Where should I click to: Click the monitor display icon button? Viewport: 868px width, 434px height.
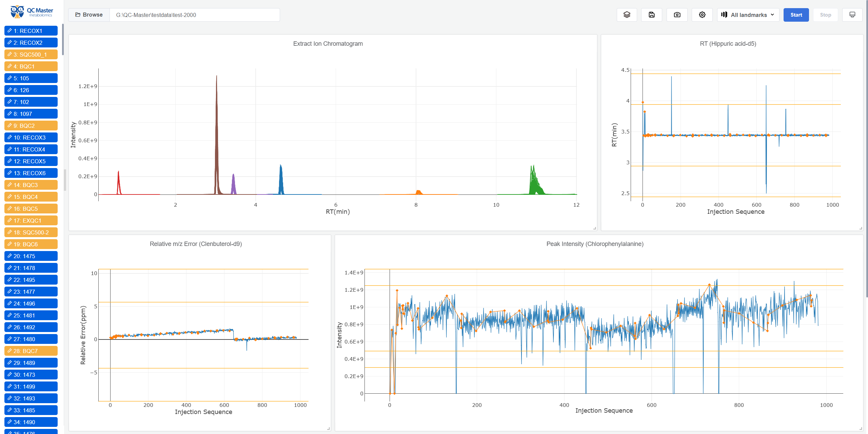pos(852,15)
